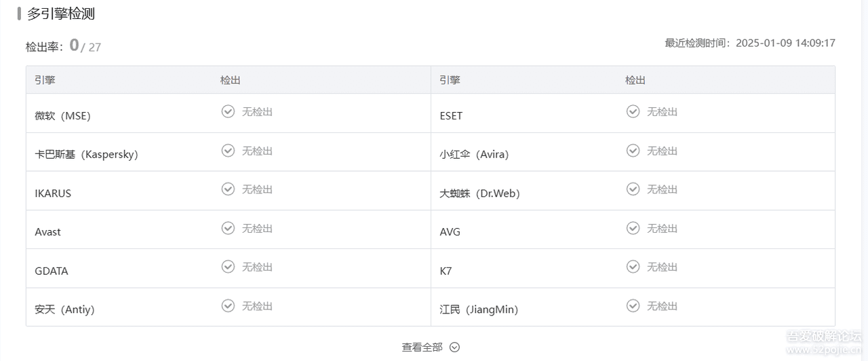
Task: Click the 大蜘蛛 (Dr.Web) check icon
Action: [633, 189]
